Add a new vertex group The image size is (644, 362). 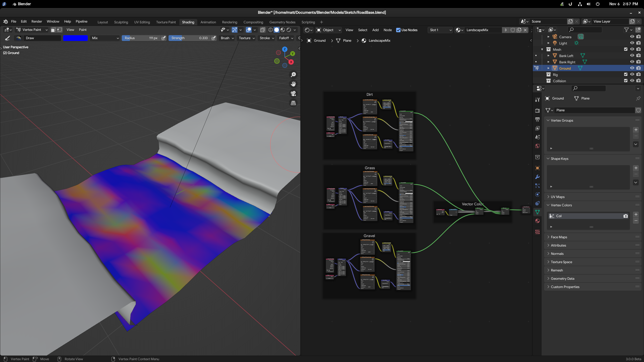636,130
